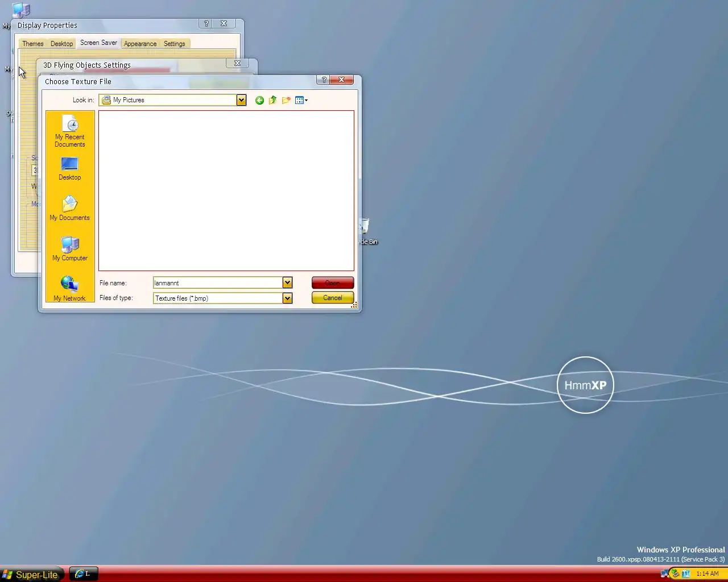Click the 1:14 AM clock
The width and height of the screenshot is (728, 582).
tap(707, 574)
